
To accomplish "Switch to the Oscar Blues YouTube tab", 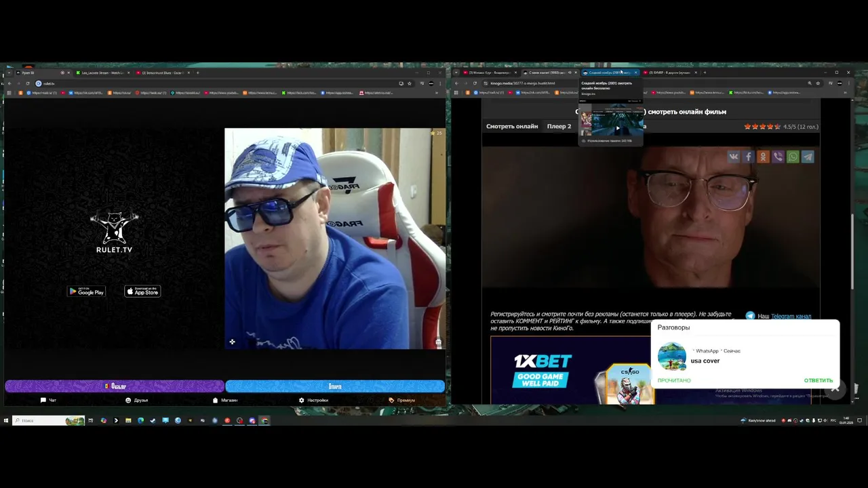I will coord(163,73).
